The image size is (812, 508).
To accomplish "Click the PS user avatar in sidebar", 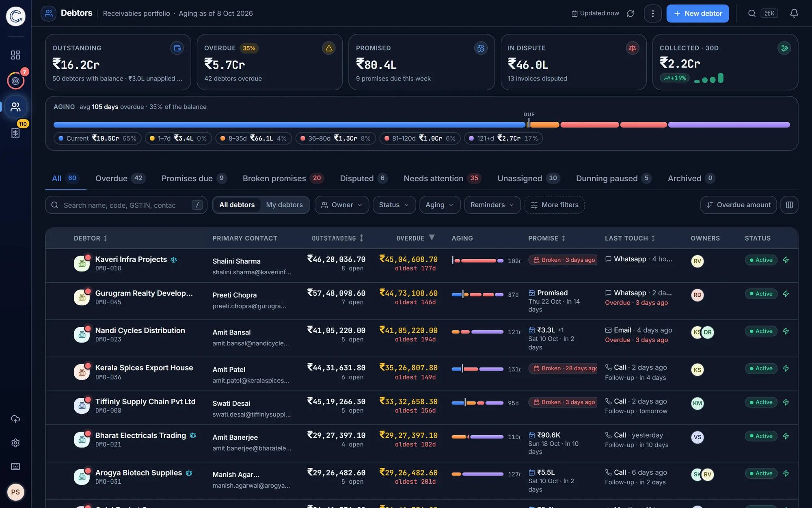I will [15, 492].
